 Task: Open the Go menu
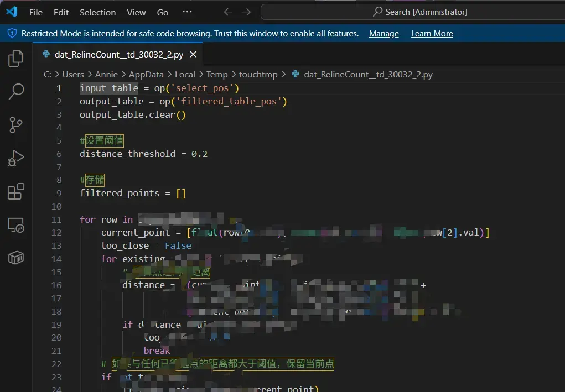162,12
